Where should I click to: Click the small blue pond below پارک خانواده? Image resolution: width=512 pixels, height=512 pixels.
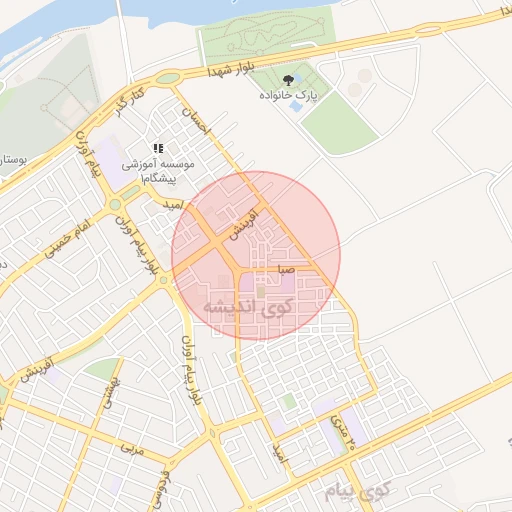click(296, 106)
